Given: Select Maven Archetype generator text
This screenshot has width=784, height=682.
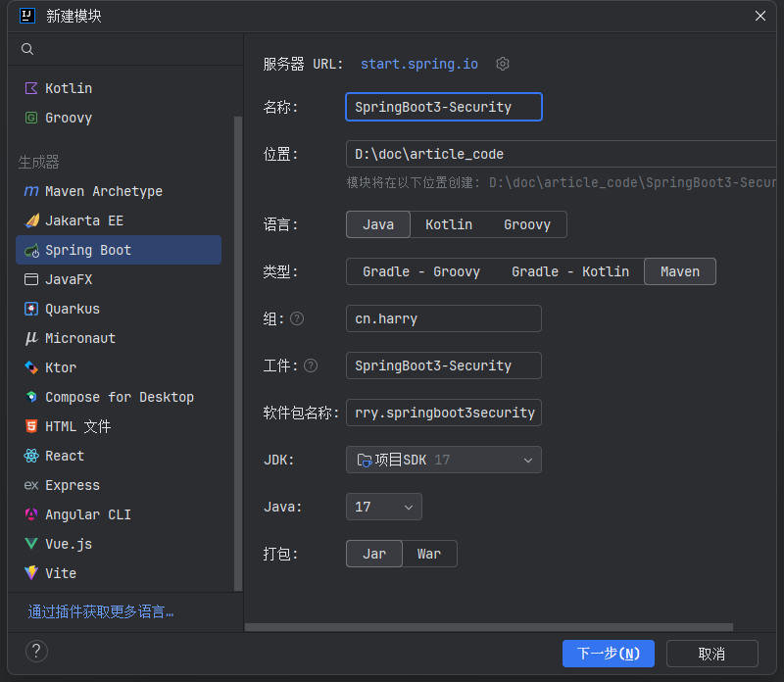Looking at the screenshot, I should tap(104, 191).
